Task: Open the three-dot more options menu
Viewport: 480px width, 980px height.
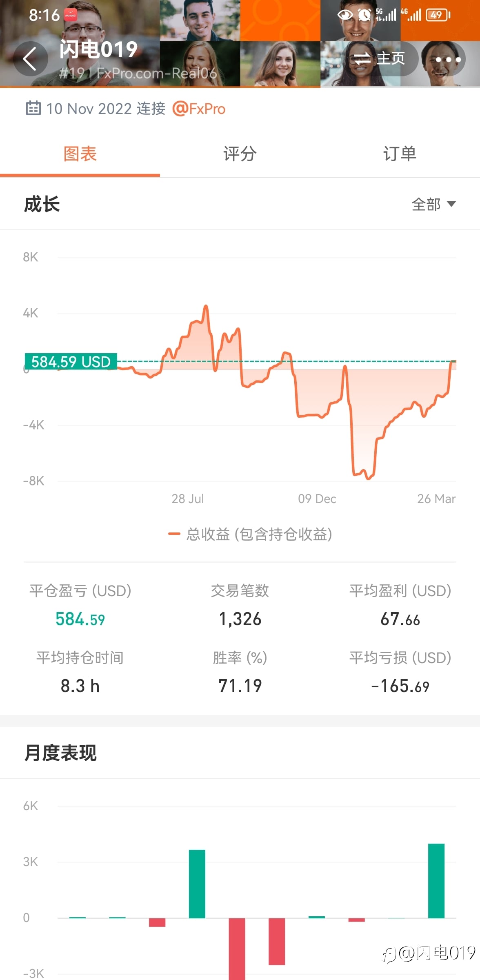Action: click(448, 60)
